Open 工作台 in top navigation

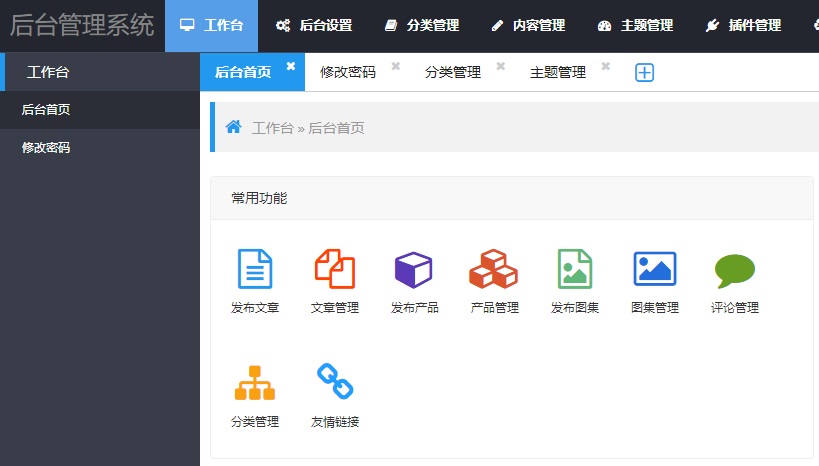click(212, 26)
